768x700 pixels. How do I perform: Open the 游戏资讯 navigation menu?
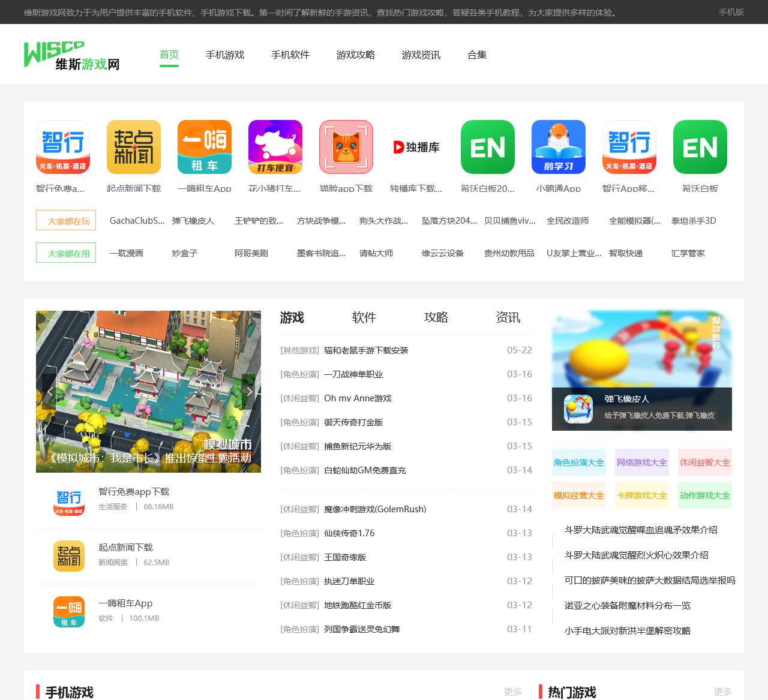click(x=421, y=55)
